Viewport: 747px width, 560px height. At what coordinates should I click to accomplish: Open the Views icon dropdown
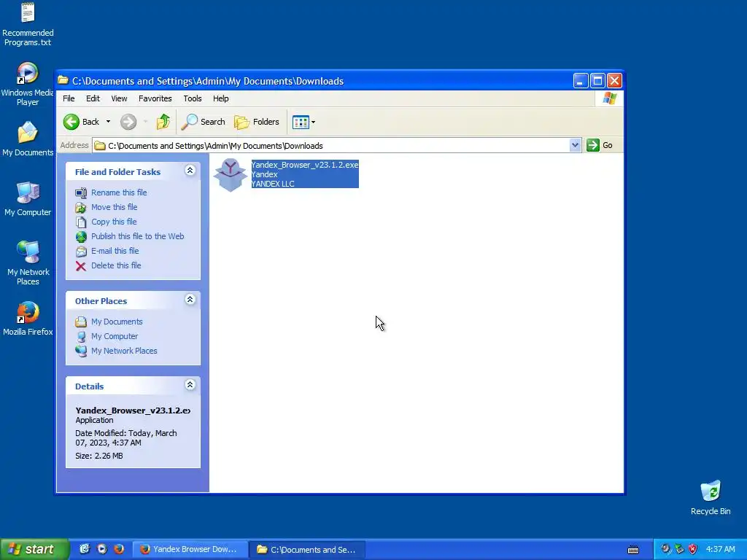(x=303, y=122)
